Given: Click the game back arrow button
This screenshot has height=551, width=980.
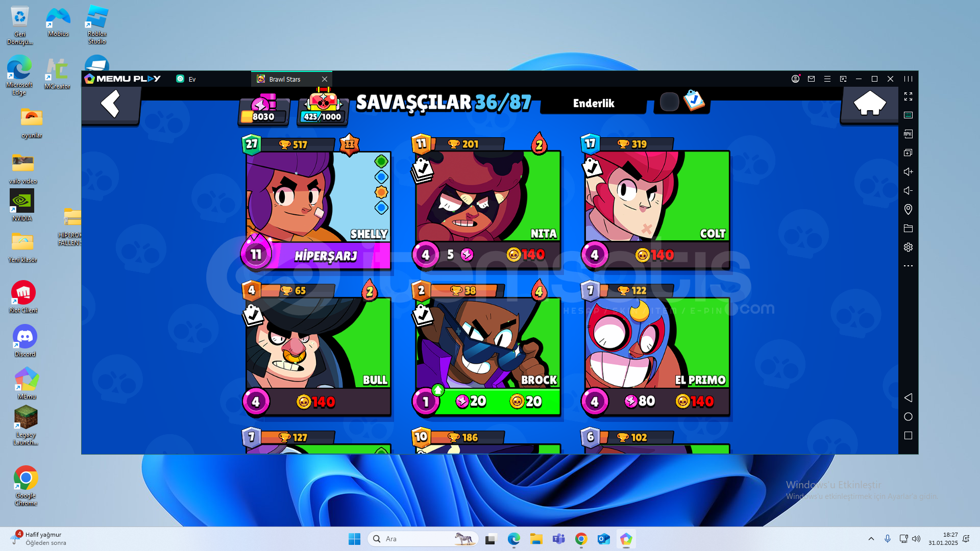Looking at the screenshot, I should pyautogui.click(x=111, y=105).
